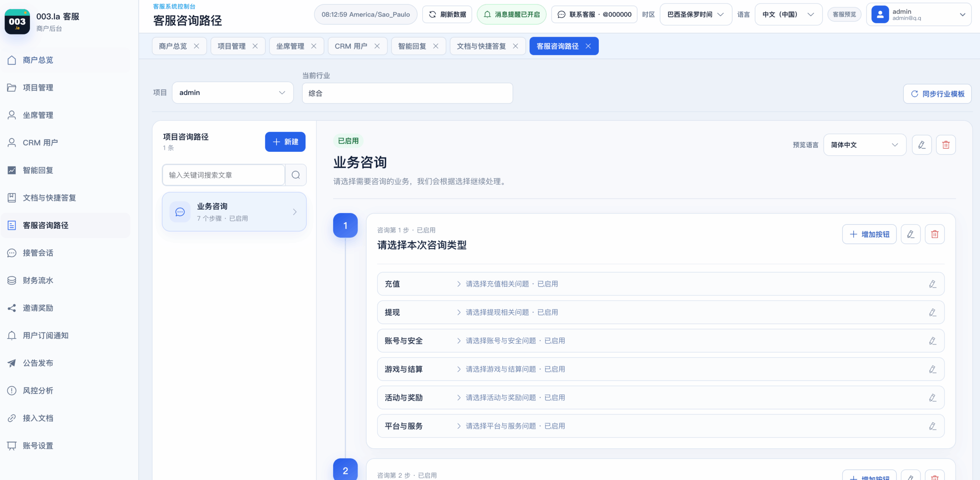The width and height of the screenshot is (980, 480).
Task: Open the 语言 中文（中国） dropdown
Action: pyautogui.click(x=788, y=15)
